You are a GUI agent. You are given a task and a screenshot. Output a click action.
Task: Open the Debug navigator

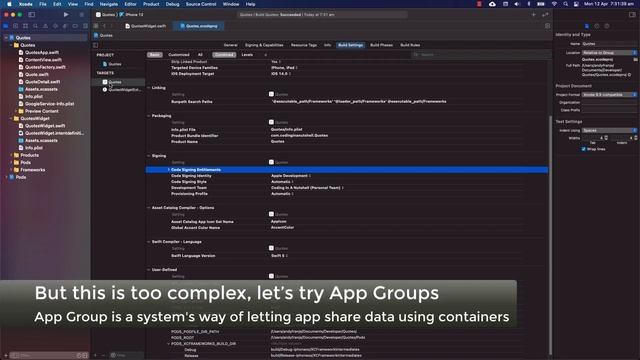tap(65, 26)
